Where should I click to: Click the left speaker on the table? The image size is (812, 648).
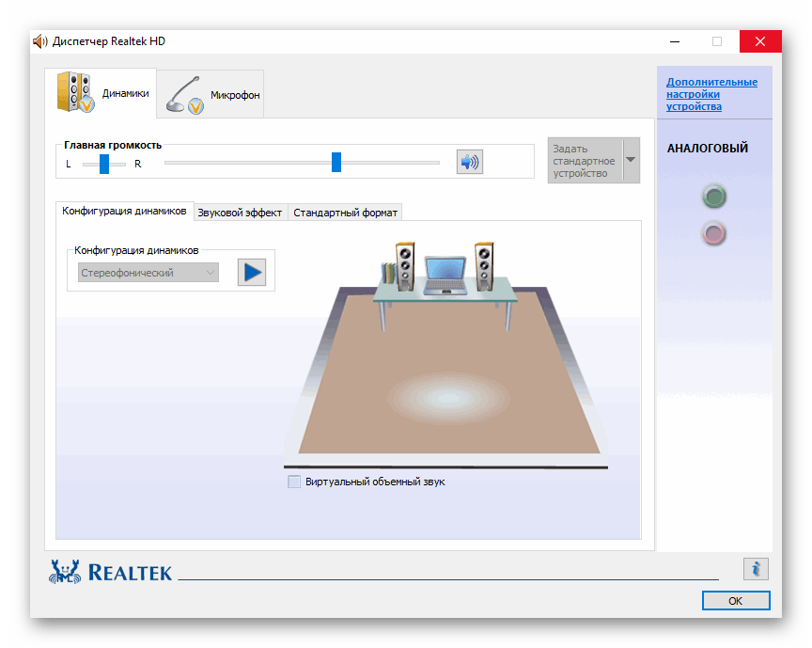pos(405,267)
